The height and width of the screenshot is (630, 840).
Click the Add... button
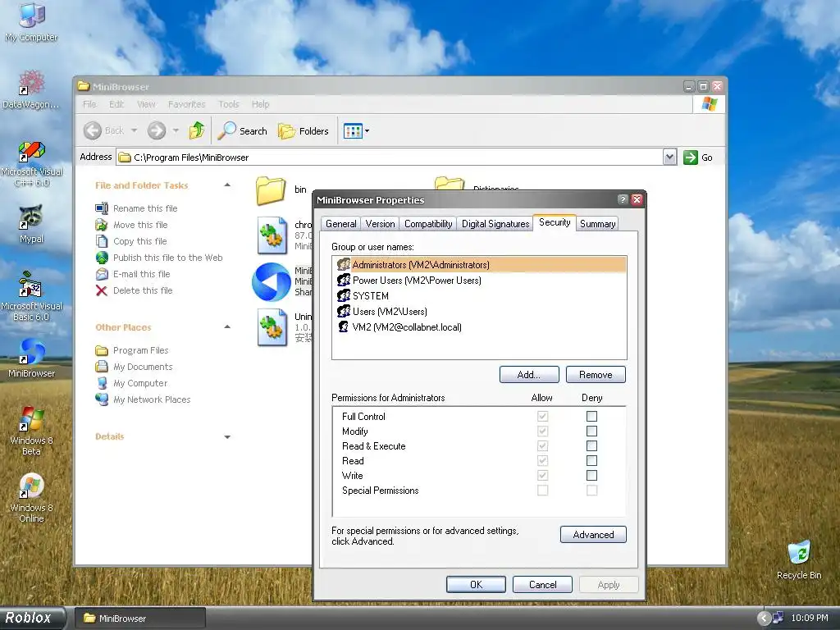[529, 375]
